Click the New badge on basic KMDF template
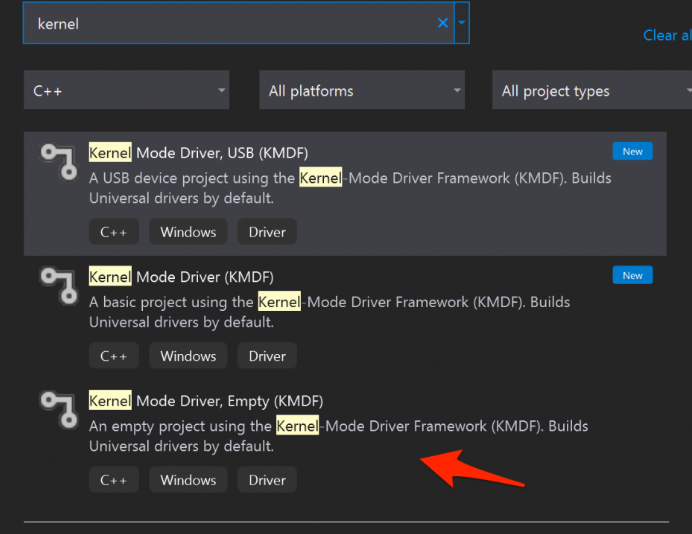692x534 pixels. pyautogui.click(x=632, y=275)
